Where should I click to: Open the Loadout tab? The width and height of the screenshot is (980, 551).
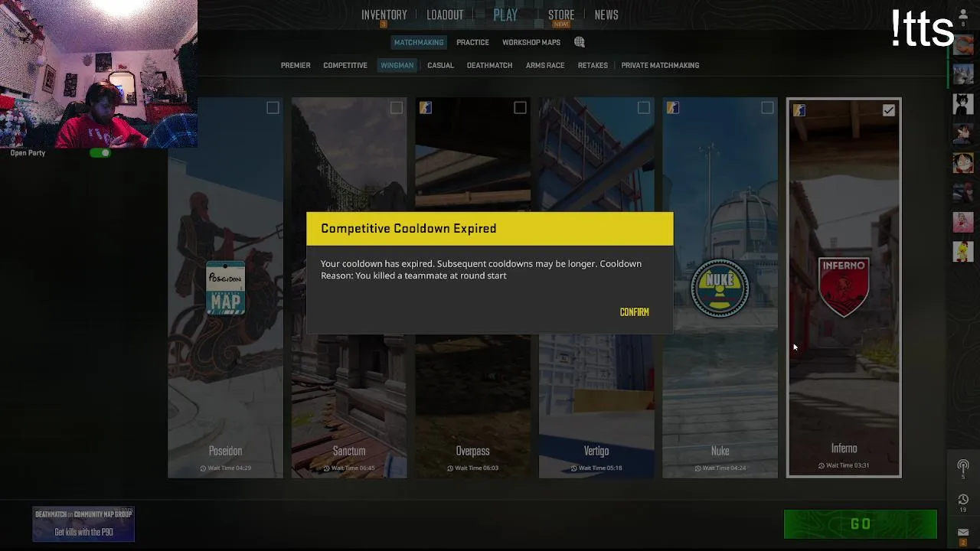coord(445,15)
